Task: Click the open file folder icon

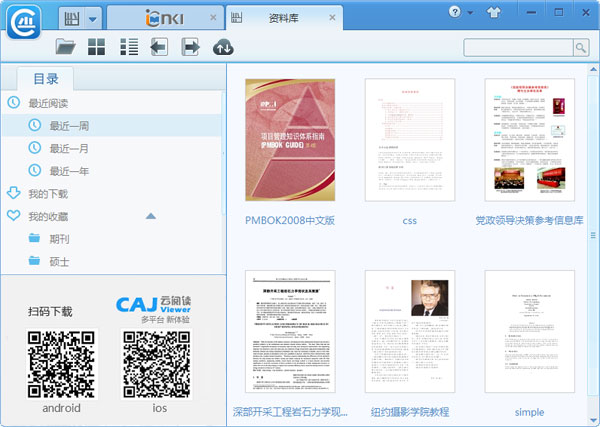Action: click(x=66, y=46)
